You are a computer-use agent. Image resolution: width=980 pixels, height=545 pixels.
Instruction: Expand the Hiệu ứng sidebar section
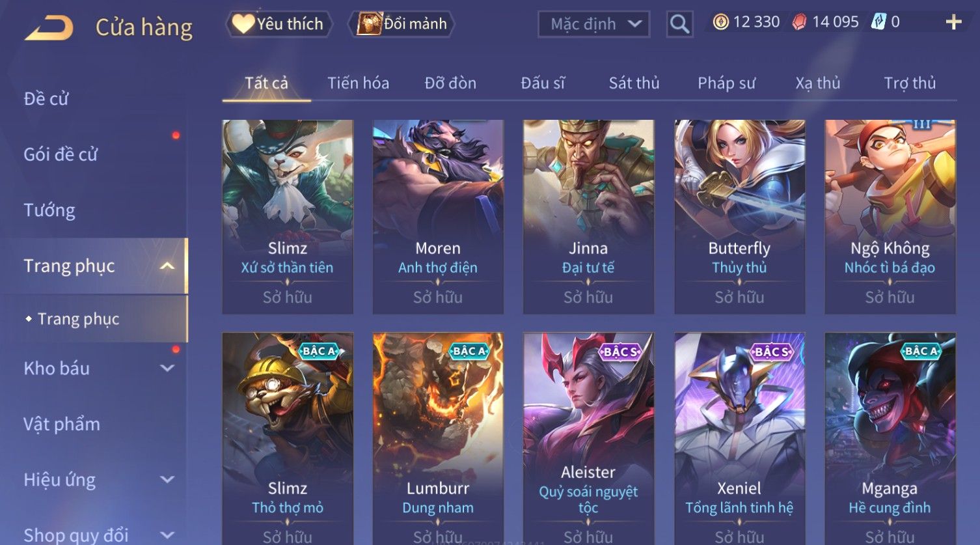click(x=167, y=480)
